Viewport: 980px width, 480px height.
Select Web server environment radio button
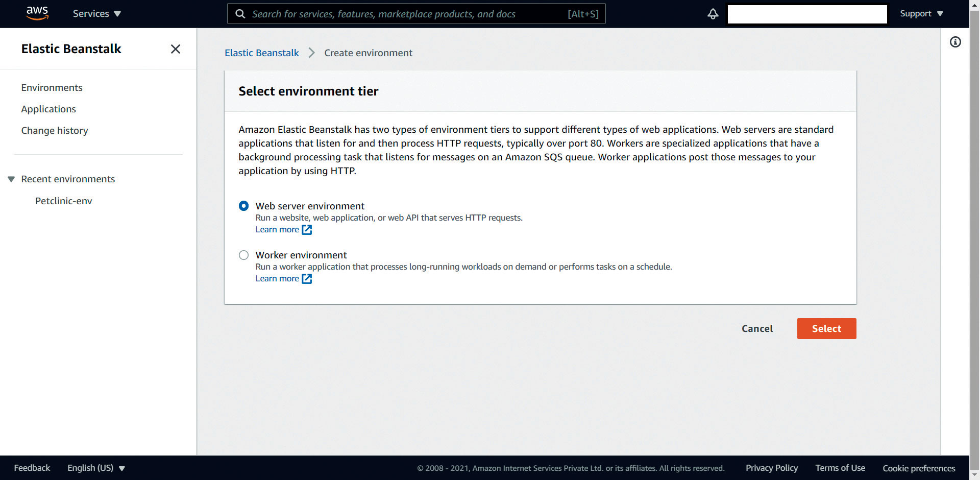click(x=244, y=206)
